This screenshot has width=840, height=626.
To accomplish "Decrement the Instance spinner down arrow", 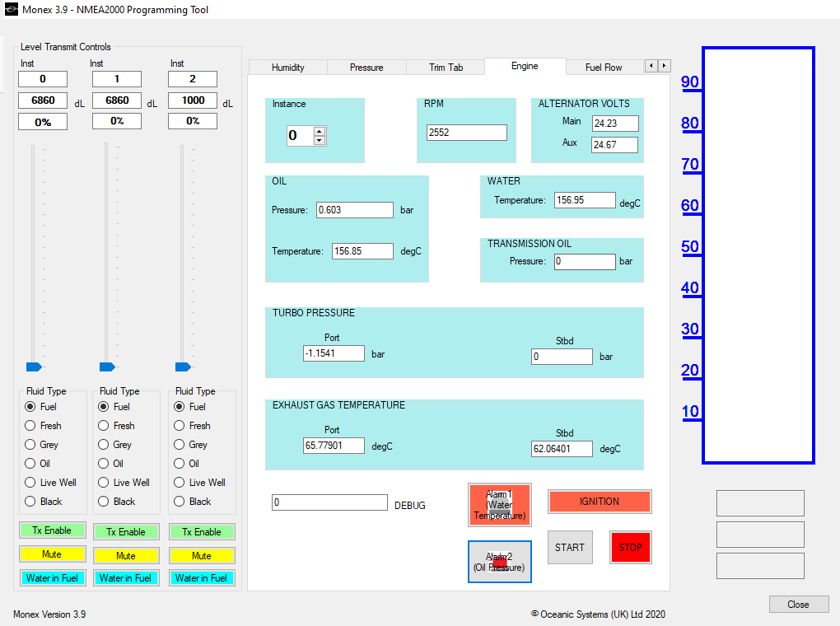I will click(320, 140).
